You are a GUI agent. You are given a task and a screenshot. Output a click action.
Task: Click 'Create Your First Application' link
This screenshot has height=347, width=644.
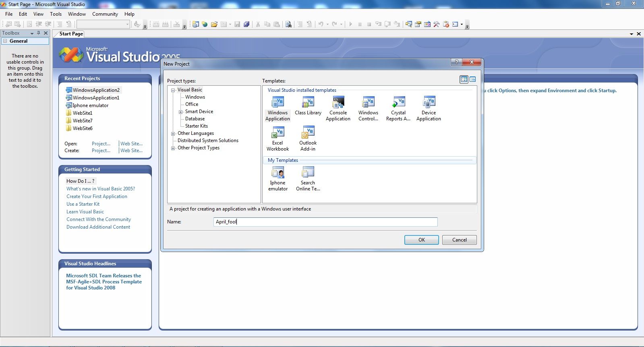click(97, 196)
